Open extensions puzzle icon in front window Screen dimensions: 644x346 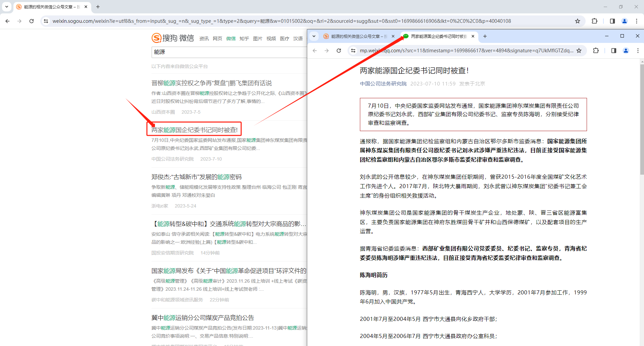[x=596, y=51]
